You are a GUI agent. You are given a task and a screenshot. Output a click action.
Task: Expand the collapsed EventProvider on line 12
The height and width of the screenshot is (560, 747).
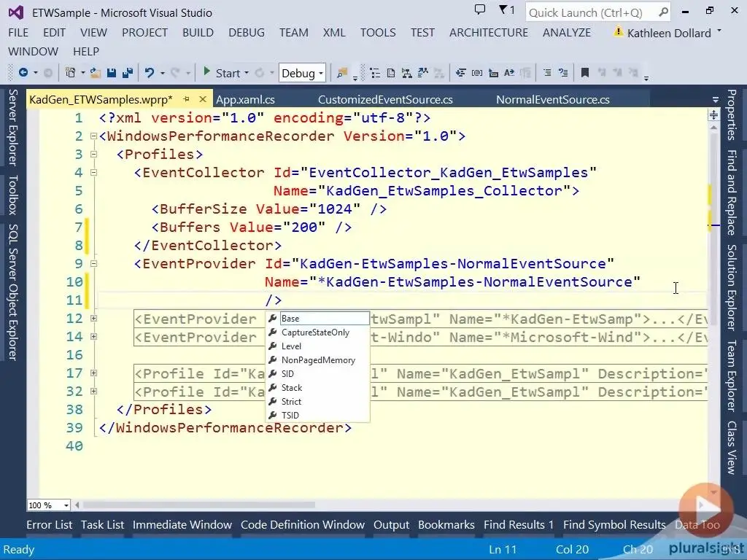[94, 318]
